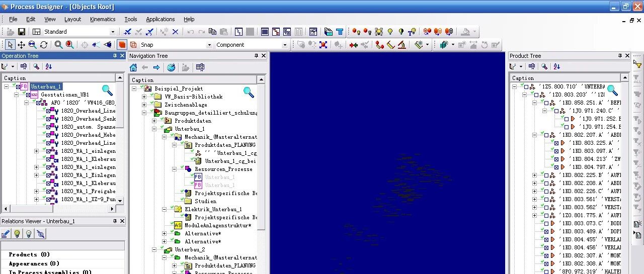Select Geostationen_UB1 in the Operation Tree

tap(64, 95)
